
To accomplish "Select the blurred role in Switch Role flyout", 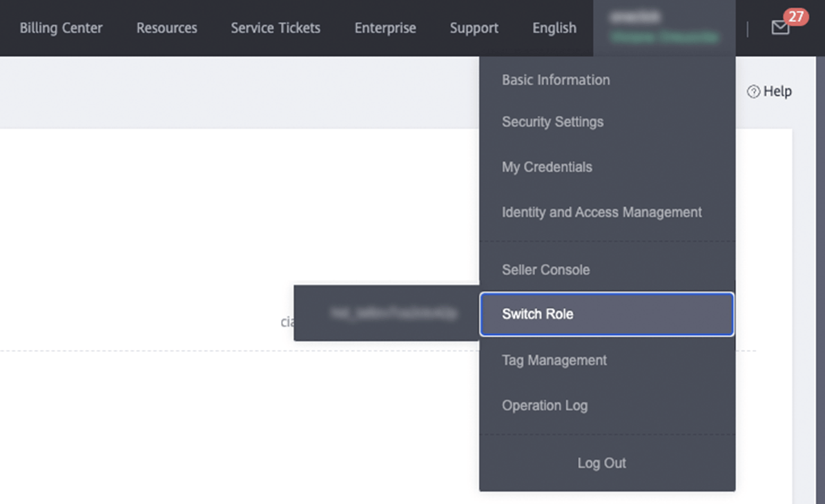I will [393, 313].
